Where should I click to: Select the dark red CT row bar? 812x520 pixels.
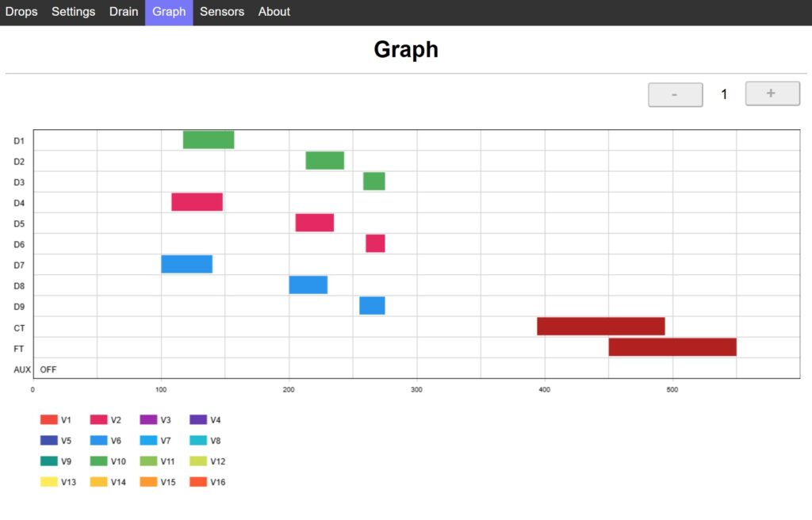point(600,327)
